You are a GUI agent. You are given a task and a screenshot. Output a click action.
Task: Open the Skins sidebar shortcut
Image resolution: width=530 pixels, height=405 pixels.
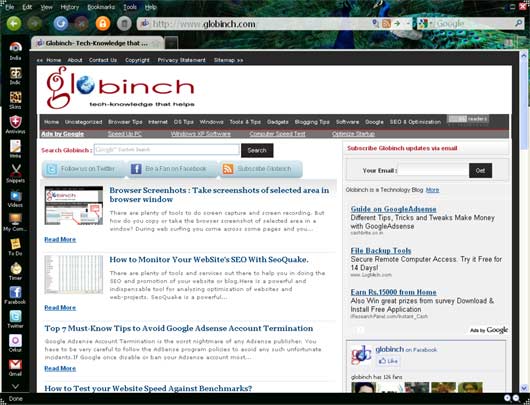pos(15,100)
